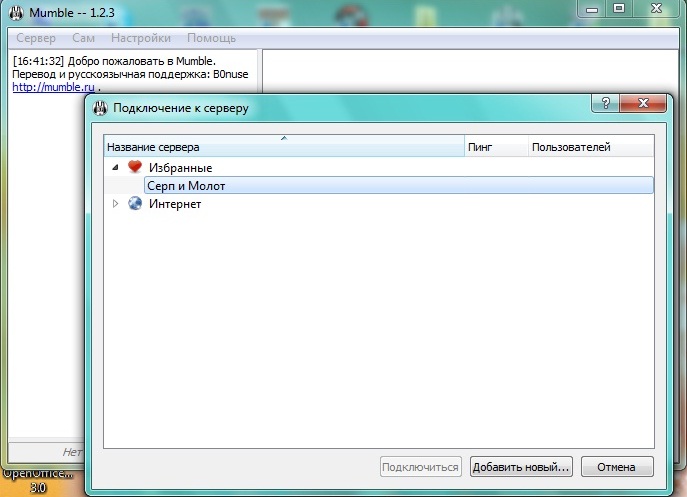687x497 pixels.
Task: Close the Подключение к серверу dialog
Action: click(643, 105)
